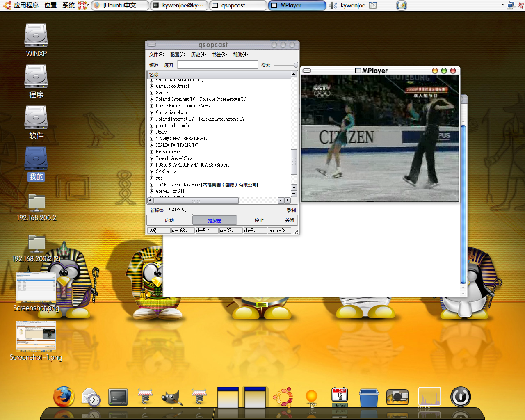Screen dimensions: 525x420
Task: Expand the Preach Gospel2lost group
Action: pyautogui.click(x=151, y=158)
